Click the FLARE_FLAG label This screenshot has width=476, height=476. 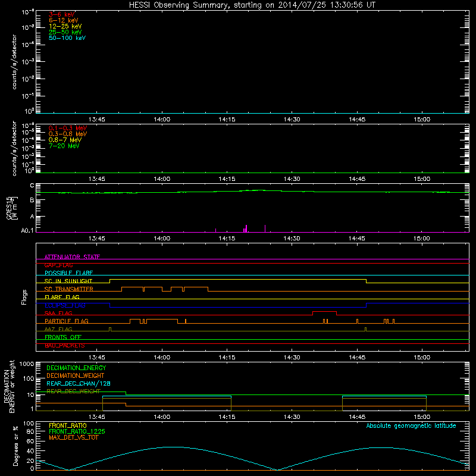[62, 297]
